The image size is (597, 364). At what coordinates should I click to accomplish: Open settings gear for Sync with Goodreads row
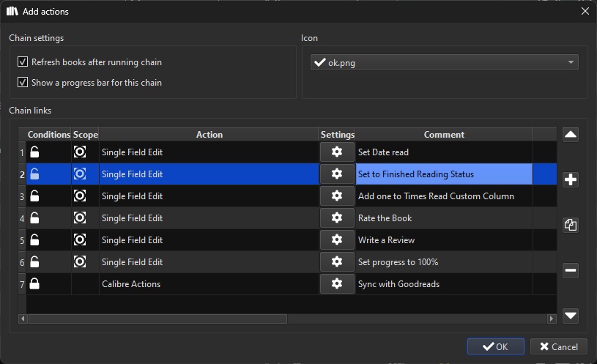tap(337, 283)
